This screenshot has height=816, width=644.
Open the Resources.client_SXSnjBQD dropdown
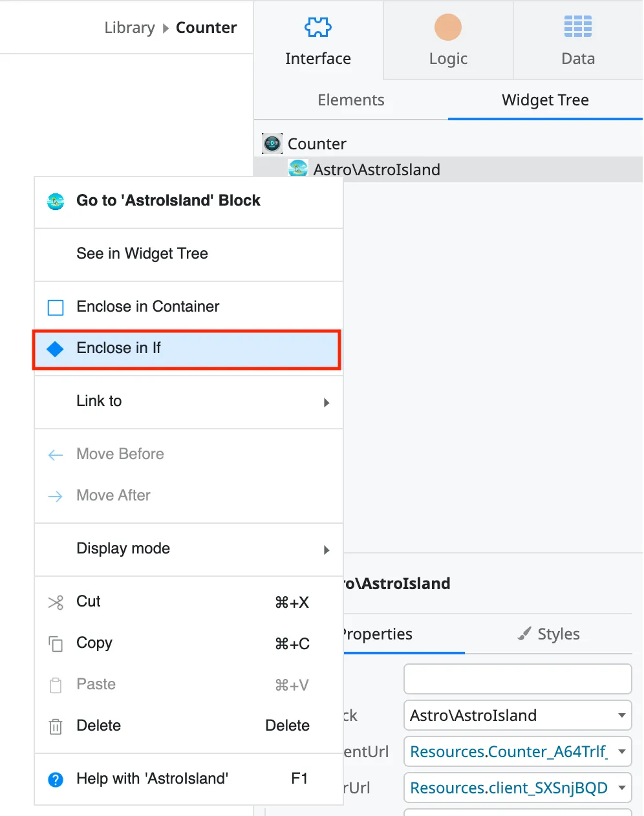[517, 788]
